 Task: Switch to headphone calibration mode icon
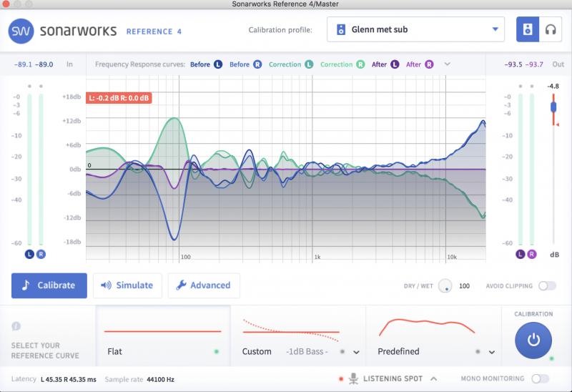click(x=551, y=29)
